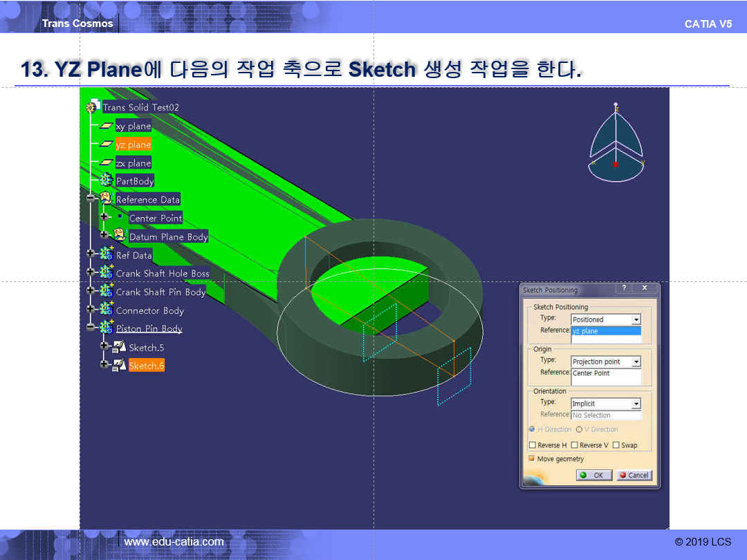Click the PartBody gear icon

(107, 180)
